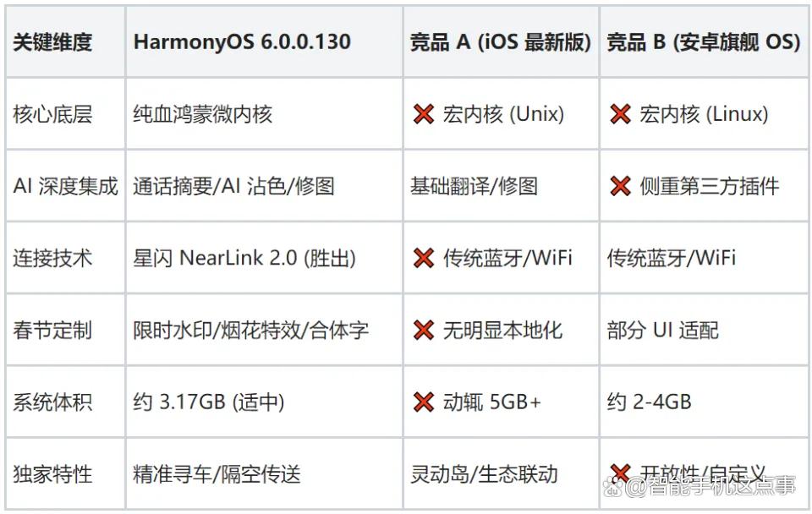Select the 灵动岛/生态联动 cell
Image resolution: width=812 pixels, height=514 pixels.
pos(484,473)
